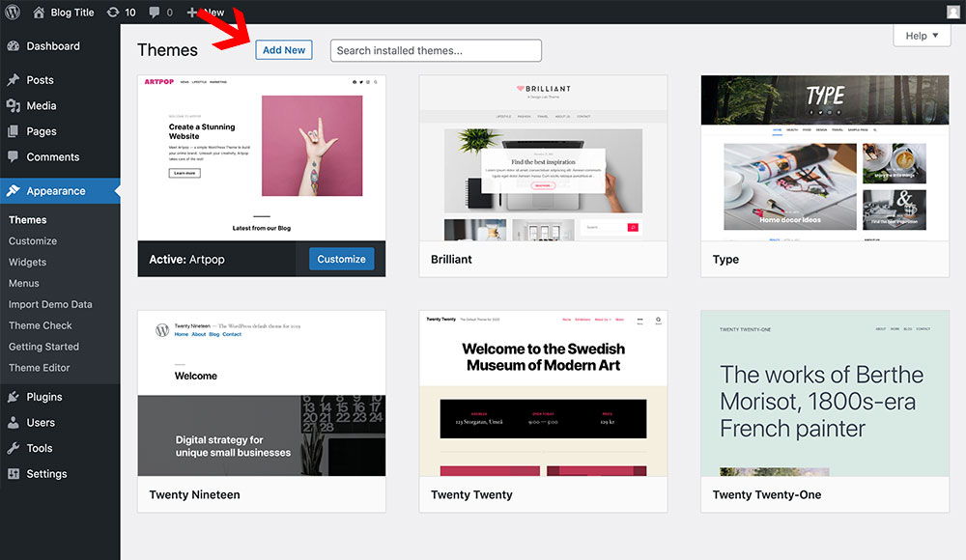The width and height of the screenshot is (966, 560).
Task: Click the Settings sliders icon
Action: tap(13, 474)
